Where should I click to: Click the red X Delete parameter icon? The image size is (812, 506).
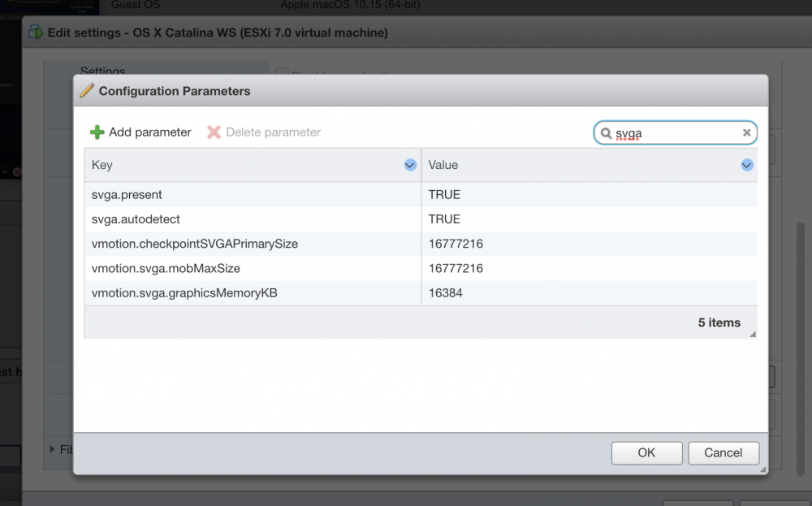point(214,132)
